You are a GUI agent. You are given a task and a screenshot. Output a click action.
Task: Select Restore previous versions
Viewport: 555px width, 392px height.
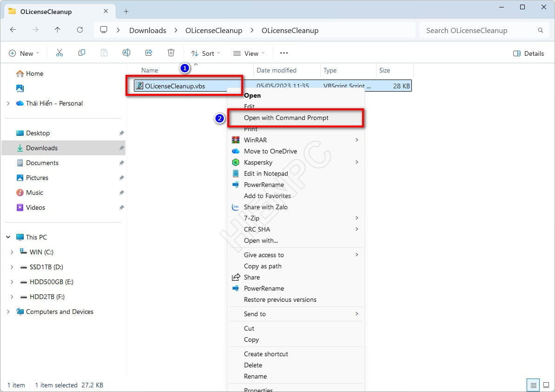[x=296, y=299]
